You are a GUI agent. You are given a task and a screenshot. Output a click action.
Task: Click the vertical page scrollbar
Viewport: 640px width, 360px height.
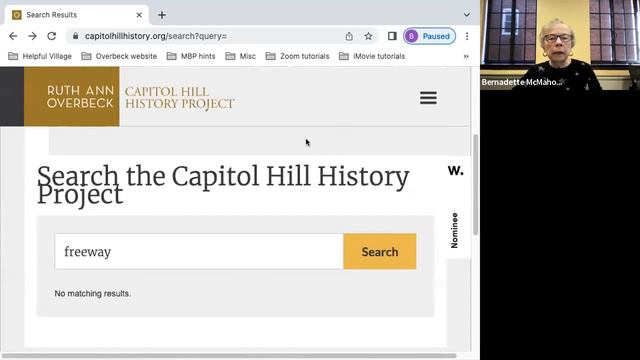tap(476, 184)
